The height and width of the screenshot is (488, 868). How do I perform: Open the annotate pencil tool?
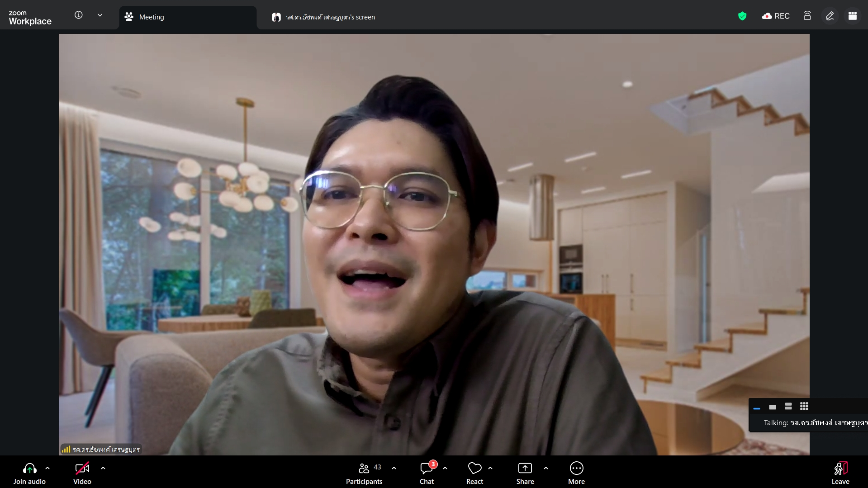point(830,16)
